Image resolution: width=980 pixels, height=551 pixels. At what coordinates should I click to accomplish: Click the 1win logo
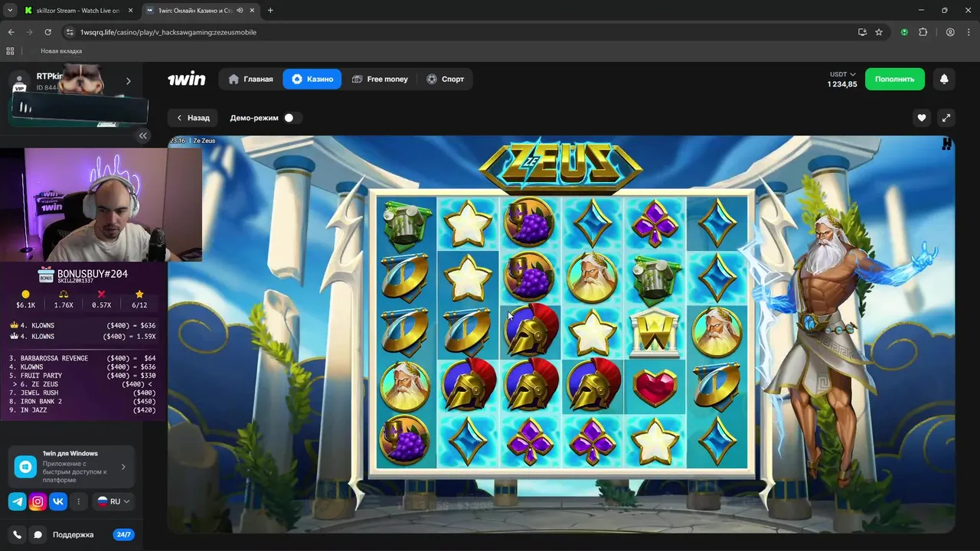[x=187, y=79]
